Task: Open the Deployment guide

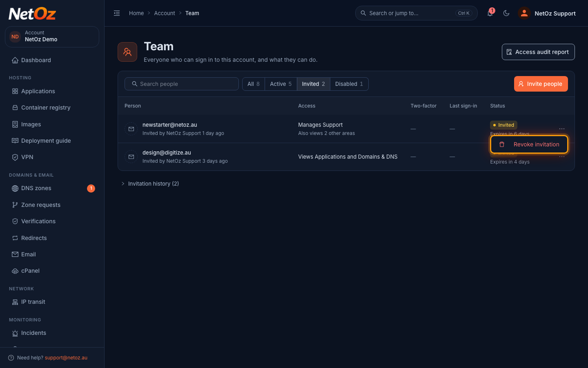Action: coord(52,141)
